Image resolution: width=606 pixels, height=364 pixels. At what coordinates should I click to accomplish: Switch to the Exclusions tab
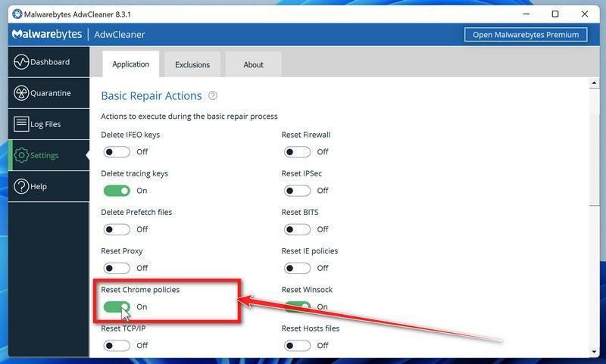pos(192,64)
